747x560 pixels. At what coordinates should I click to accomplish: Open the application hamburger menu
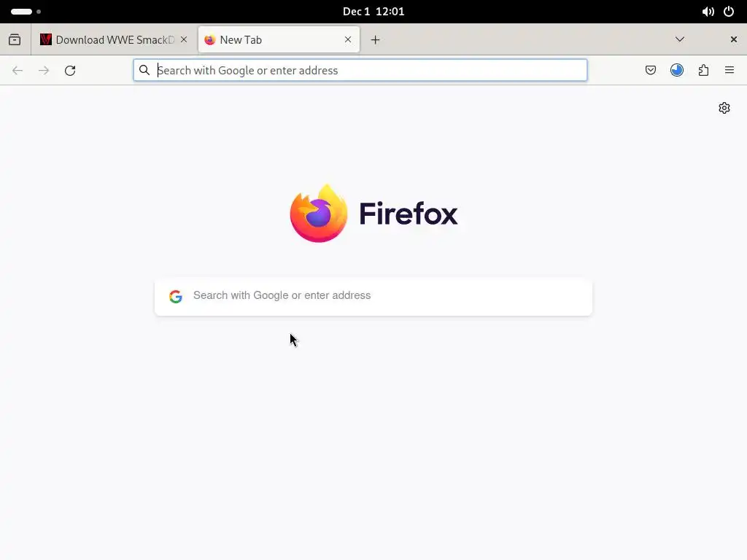coord(729,71)
